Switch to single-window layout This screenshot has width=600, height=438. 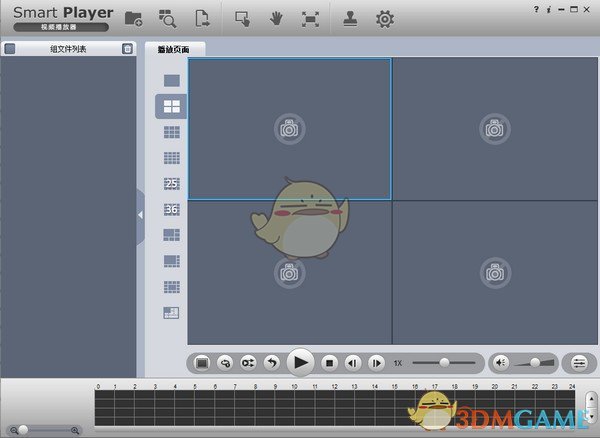pyautogui.click(x=171, y=80)
